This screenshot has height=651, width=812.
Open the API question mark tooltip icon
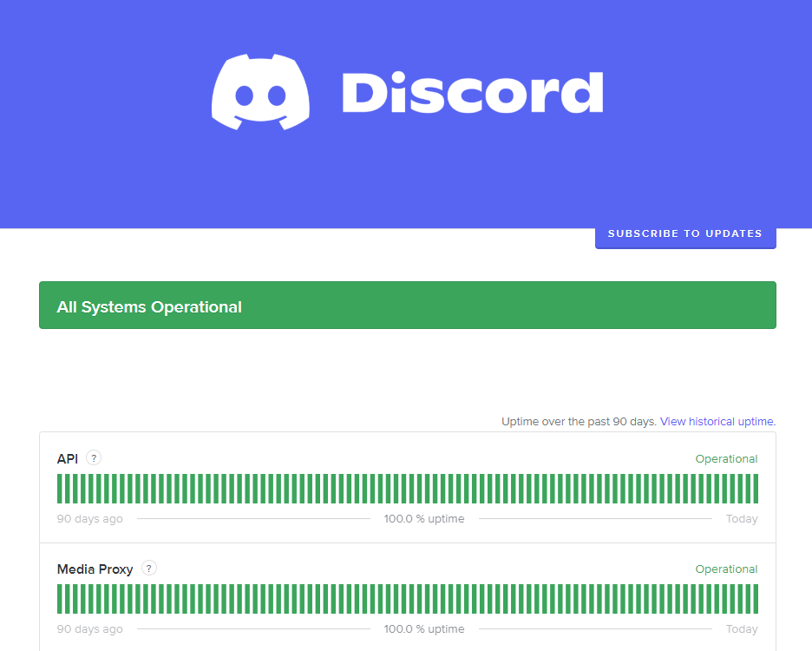tap(94, 458)
